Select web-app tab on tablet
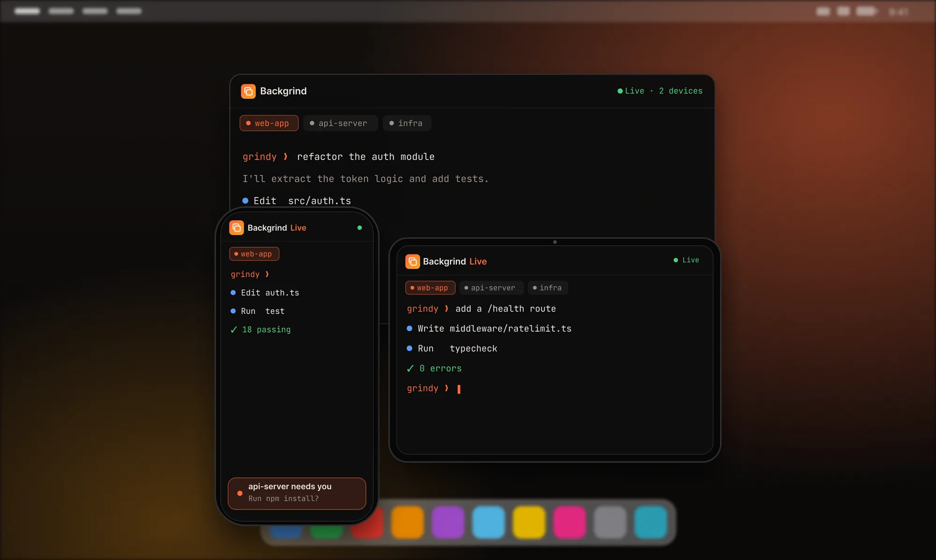936x560 pixels. pos(430,288)
